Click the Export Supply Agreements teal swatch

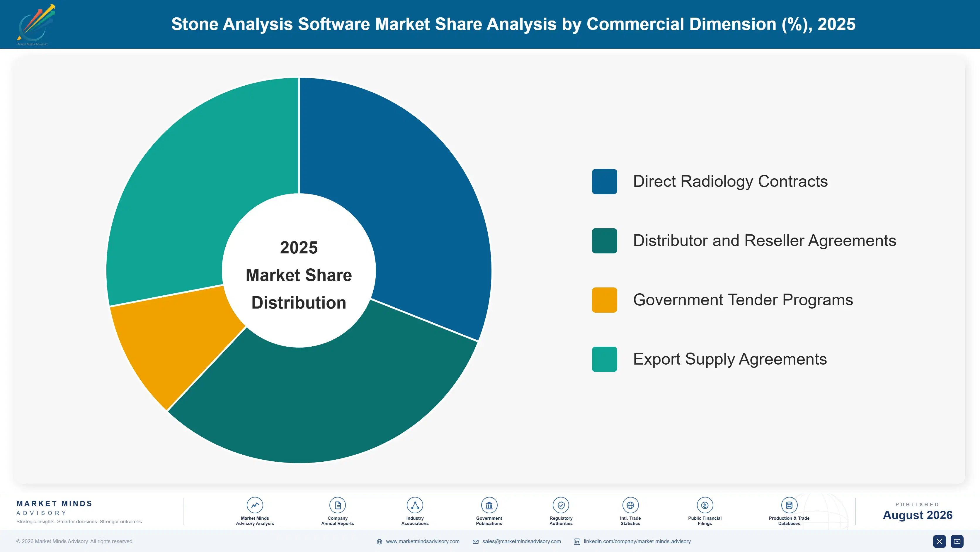click(x=604, y=359)
